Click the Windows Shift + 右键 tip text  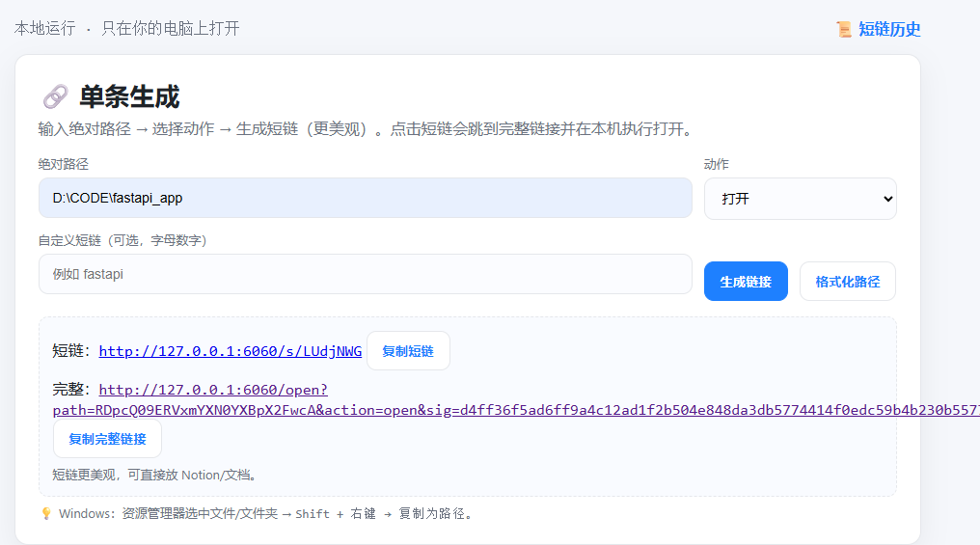267,514
